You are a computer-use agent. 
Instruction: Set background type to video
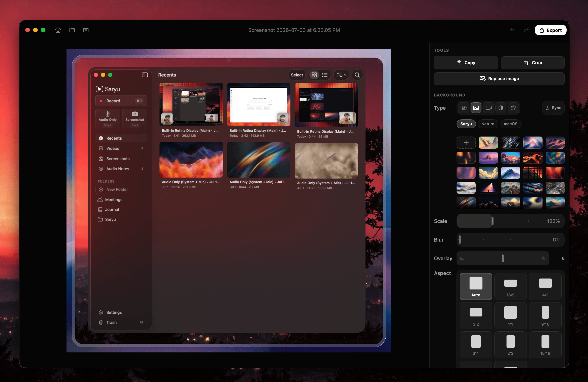[x=488, y=108]
